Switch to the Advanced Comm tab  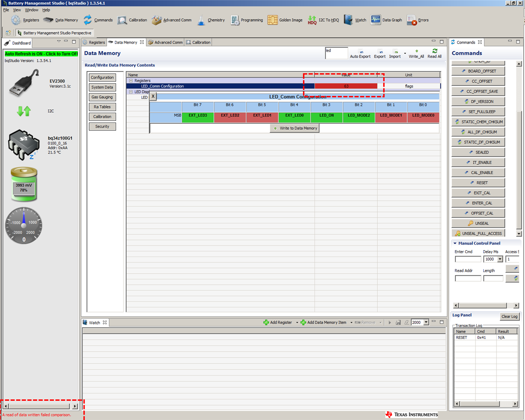tap(165, 42)
